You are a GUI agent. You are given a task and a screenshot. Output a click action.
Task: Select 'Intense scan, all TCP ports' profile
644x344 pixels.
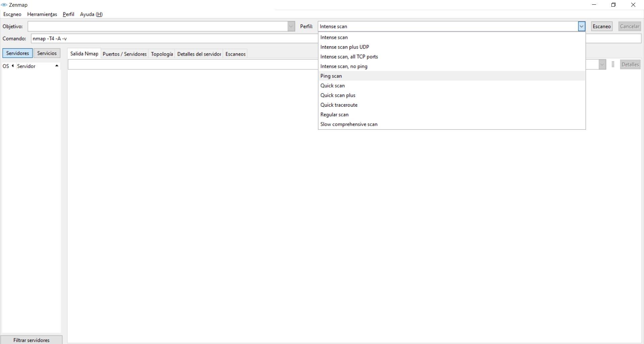pyautogui.click(x=452, y=57)
